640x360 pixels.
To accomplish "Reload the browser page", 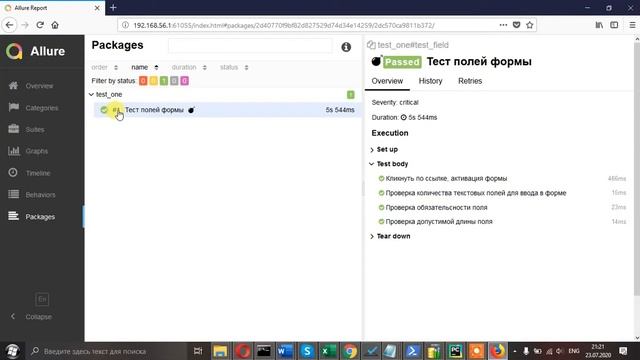I will (40, 25).
